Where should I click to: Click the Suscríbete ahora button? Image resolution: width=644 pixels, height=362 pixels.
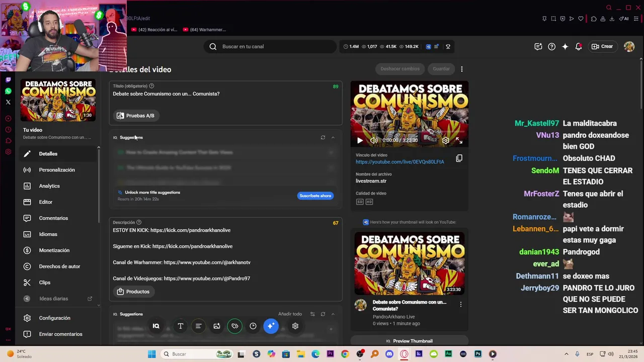pyautogui.click(x=315, y=196)
